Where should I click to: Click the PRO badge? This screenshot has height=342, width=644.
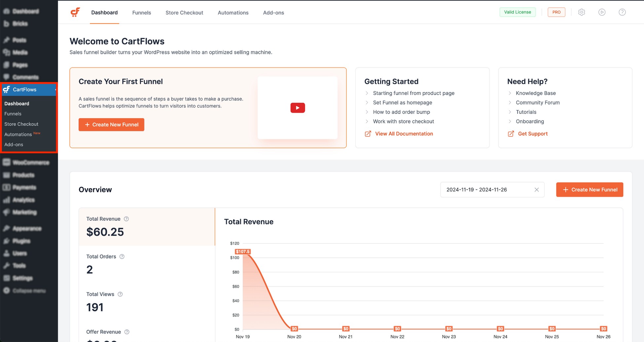[x=556, y=12]
